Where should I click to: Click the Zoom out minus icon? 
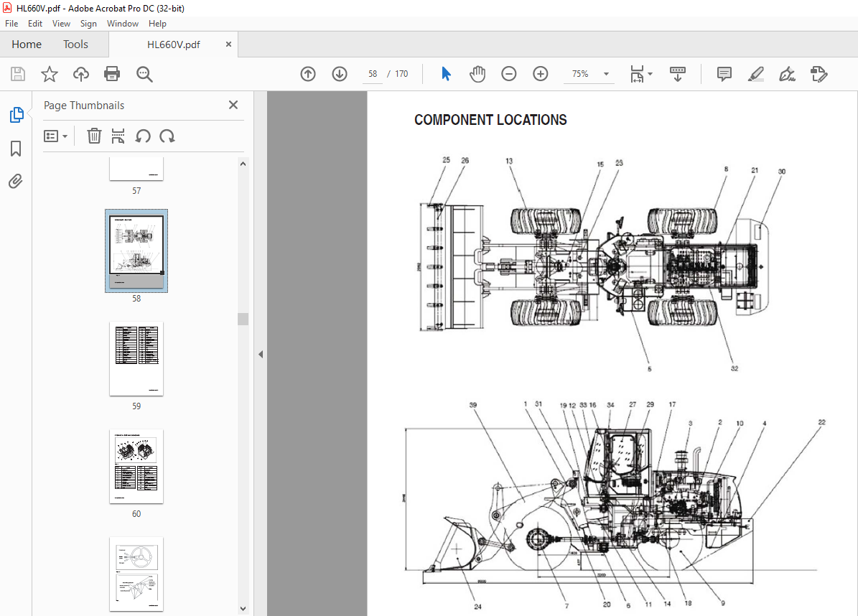pos(509,74)
